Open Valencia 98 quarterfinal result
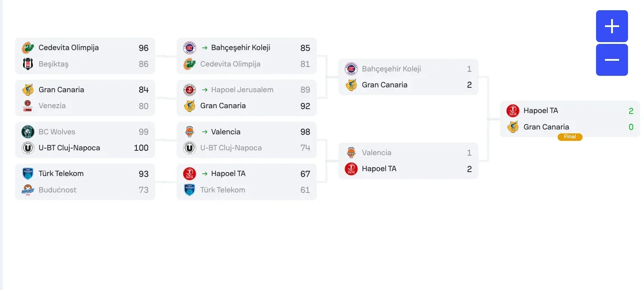The image size is (644, 290). 246,132
